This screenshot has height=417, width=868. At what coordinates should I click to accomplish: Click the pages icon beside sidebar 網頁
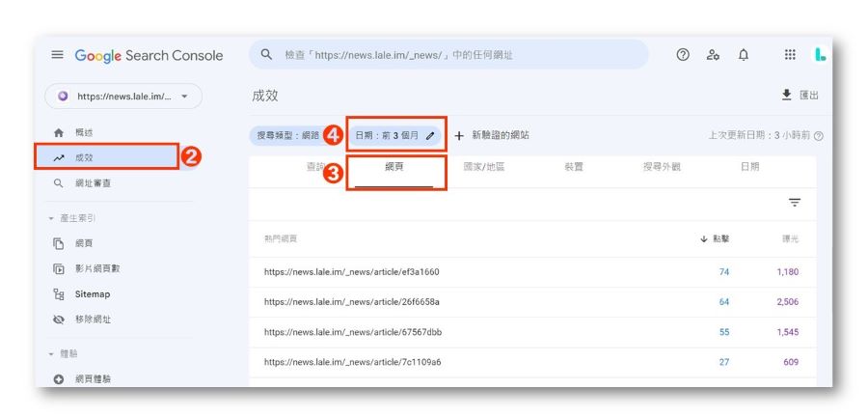(x=59, y=243)
